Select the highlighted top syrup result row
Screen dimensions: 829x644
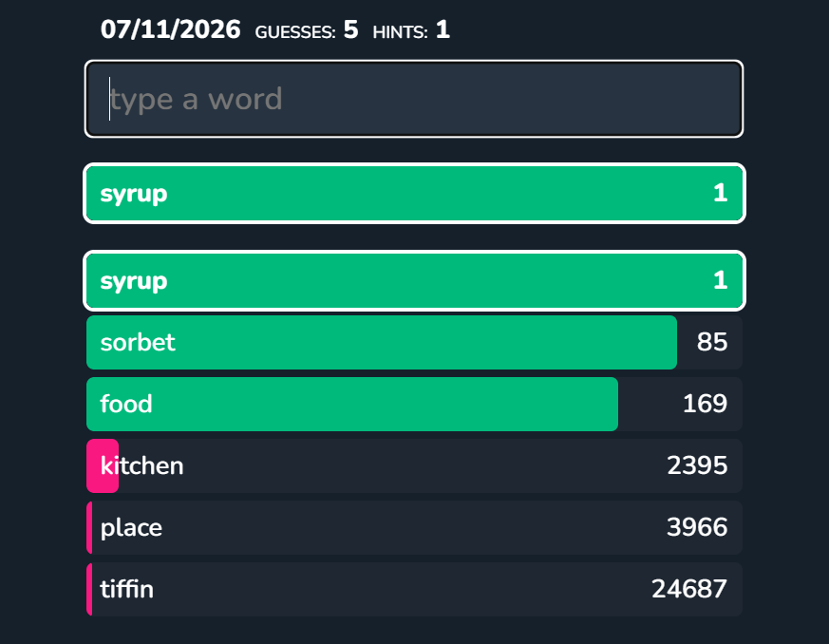point(414,193)
